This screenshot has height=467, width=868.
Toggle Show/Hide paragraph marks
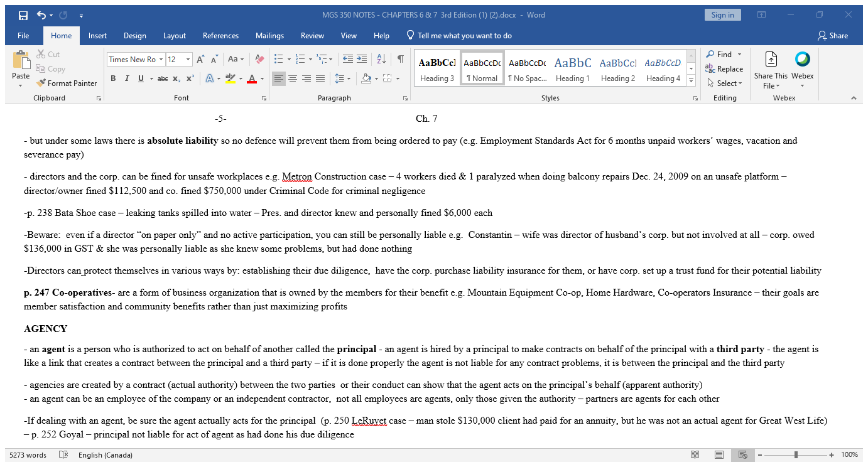[x=400, y=60]
